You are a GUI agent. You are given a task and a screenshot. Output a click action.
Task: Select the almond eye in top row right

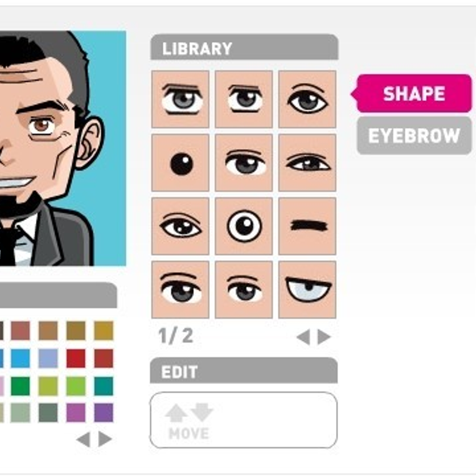(307, 99)
